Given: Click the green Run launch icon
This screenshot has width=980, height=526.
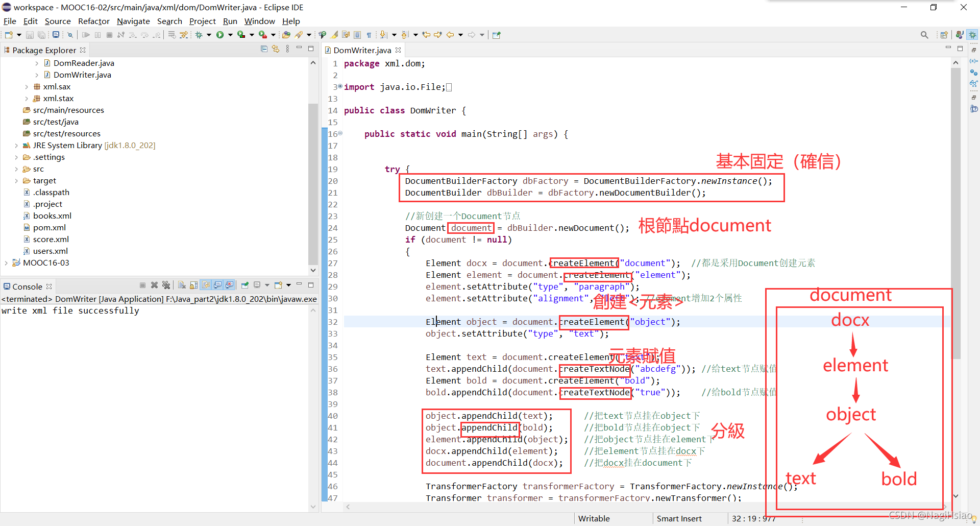Looking at the screenshot, I should 220,35.
